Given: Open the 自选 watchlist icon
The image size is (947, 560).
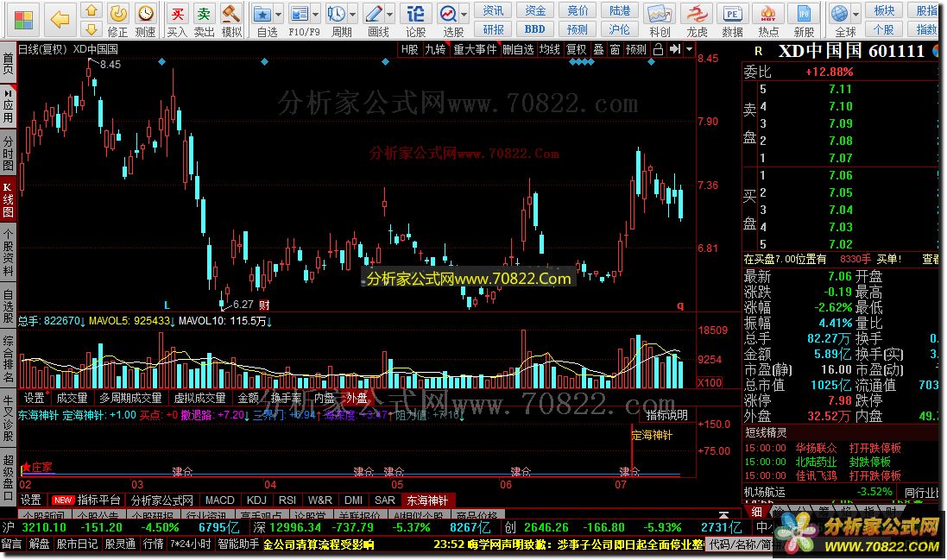Looking at the screenshot, I should (x=262, y=21).
